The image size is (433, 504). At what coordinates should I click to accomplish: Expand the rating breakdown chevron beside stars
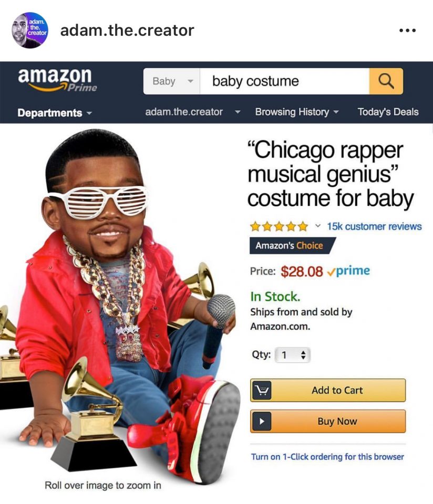[317, 226]
